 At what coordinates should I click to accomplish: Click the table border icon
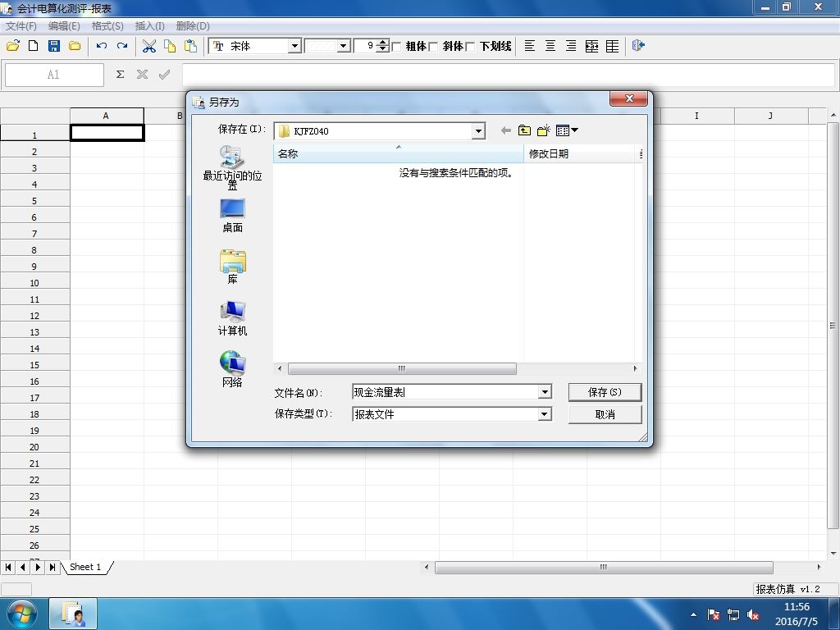pos(612,46)
